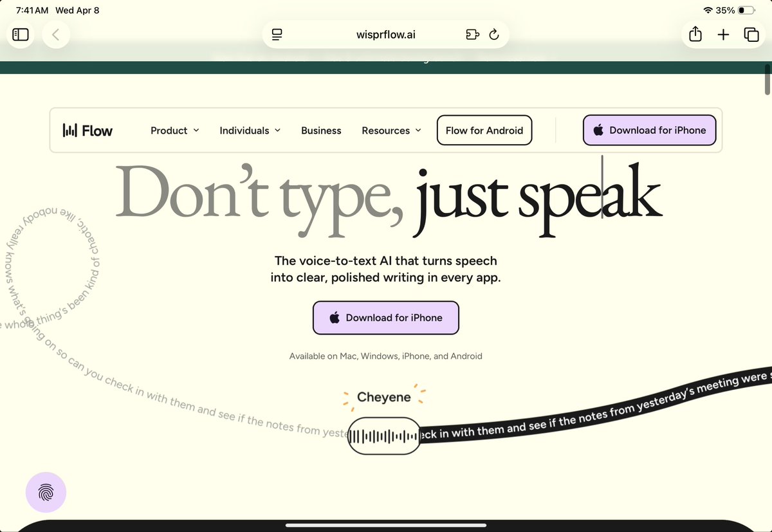Reload the page with the refresh icon
The height and width of the screenshot is (532, 772).
click(x=494, y=35)
